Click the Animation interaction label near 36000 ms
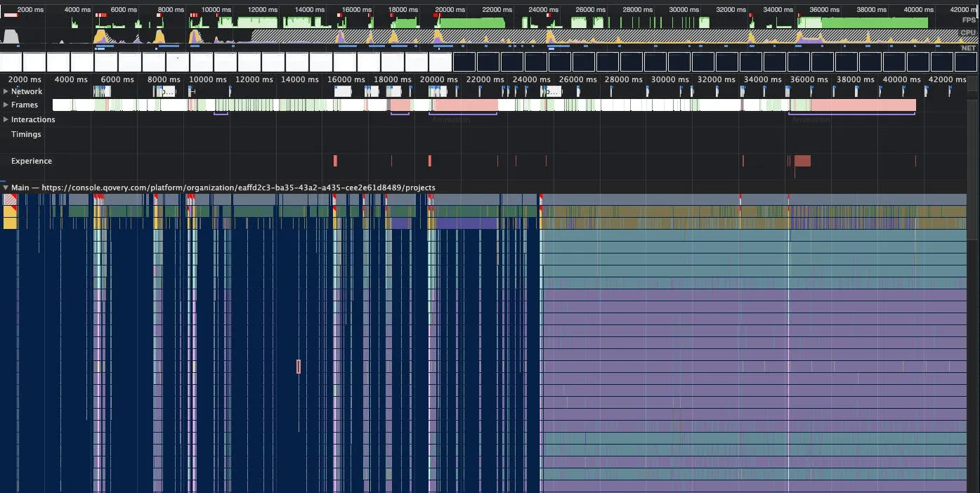 811,119
